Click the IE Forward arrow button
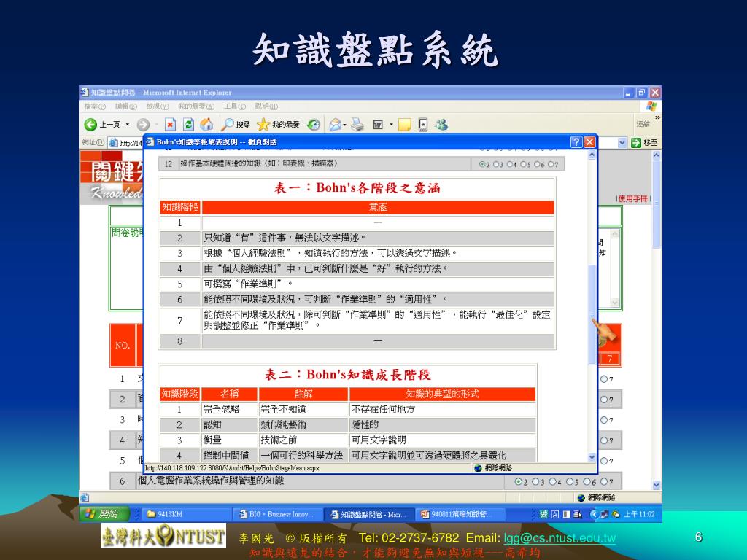 click(x=143, y=125)
